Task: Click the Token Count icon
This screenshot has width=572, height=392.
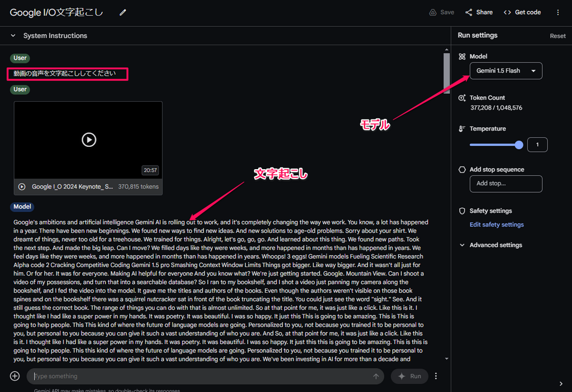Action: pos(462,98)
